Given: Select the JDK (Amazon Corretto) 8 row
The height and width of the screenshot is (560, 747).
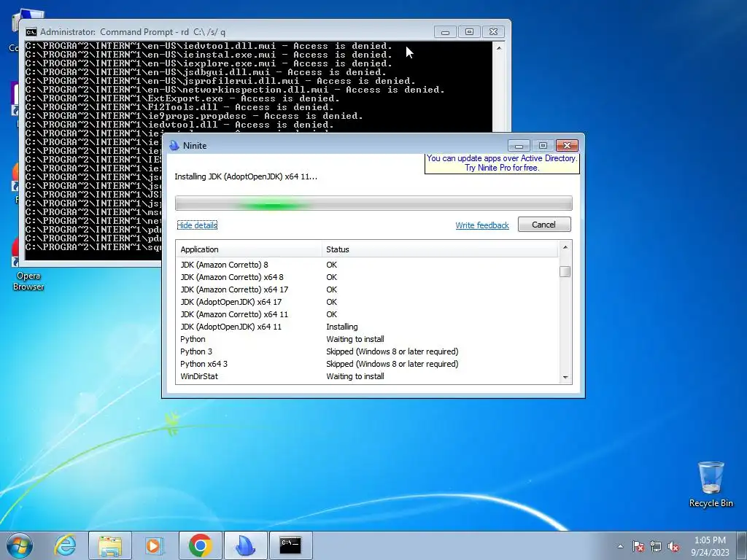Looking at the screenshot, I should tap(367, 265).
